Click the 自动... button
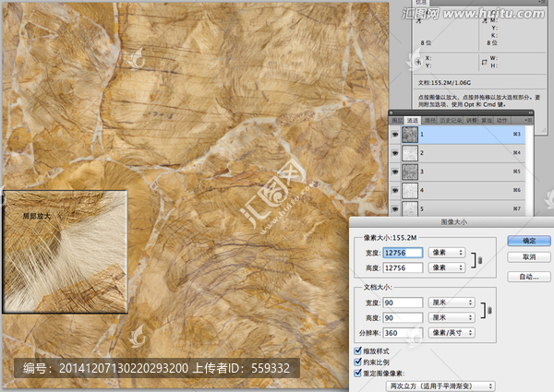This screenshot has height=392, width=554. coord(529,277)
